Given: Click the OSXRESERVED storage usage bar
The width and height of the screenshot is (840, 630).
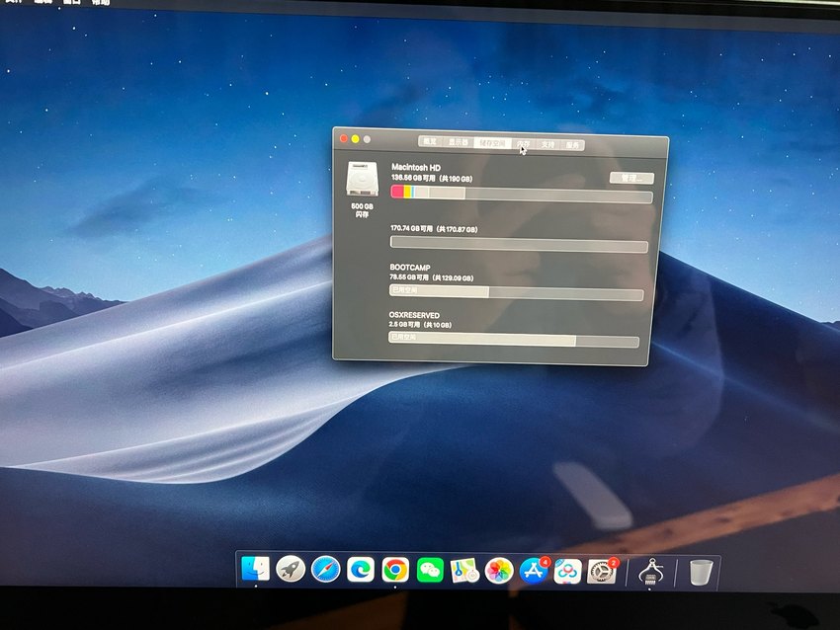Looking at the screenshot, I should coord(514,340).
